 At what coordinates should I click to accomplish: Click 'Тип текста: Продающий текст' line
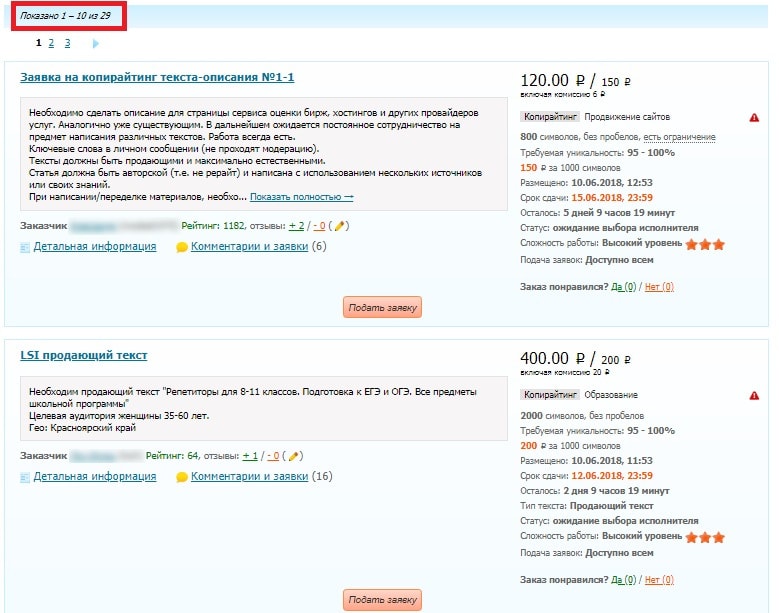pos(587,506)
